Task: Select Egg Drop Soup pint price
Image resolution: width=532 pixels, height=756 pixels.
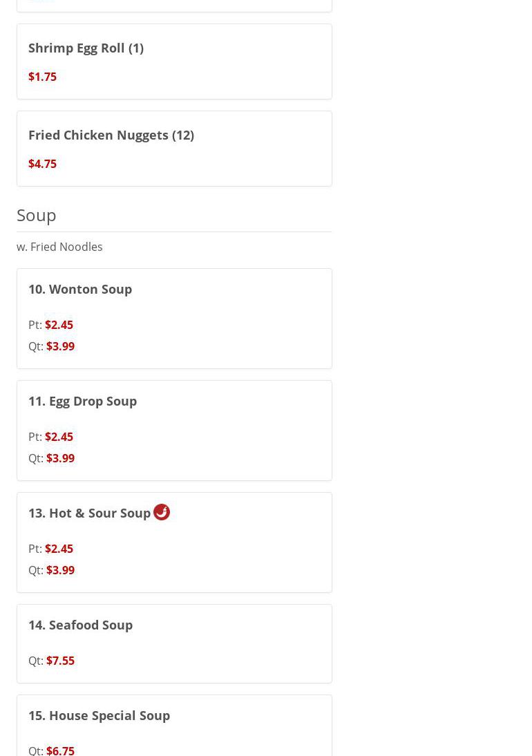Action: point(59,437)
